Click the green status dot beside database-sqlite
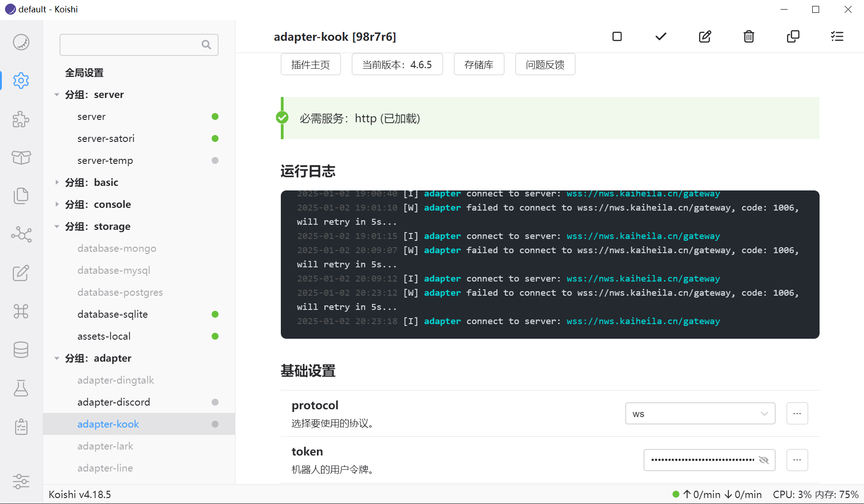 [215, 314]
